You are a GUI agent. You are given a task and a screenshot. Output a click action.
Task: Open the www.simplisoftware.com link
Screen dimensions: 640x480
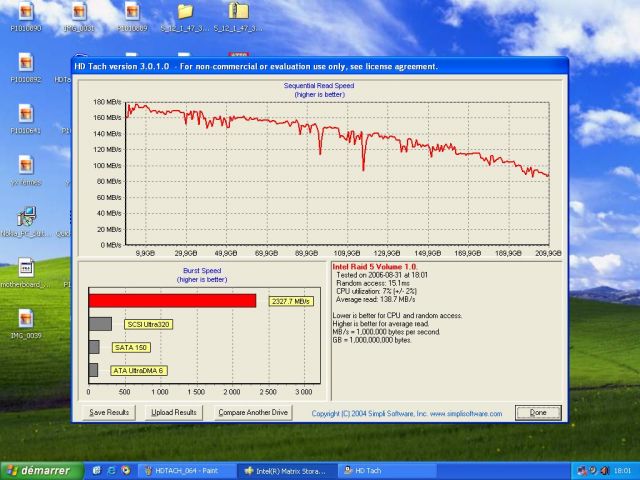click(x=466, y=413)
